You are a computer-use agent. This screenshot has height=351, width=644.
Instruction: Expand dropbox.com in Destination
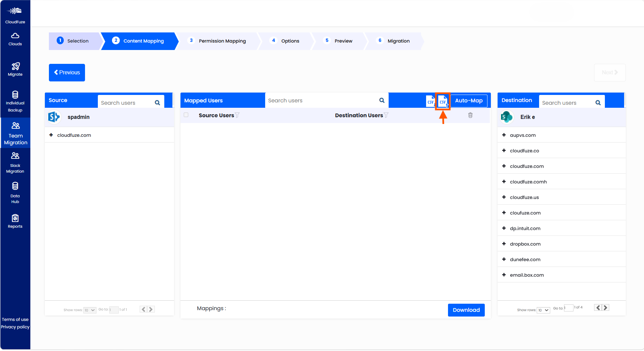coord(504,244)
